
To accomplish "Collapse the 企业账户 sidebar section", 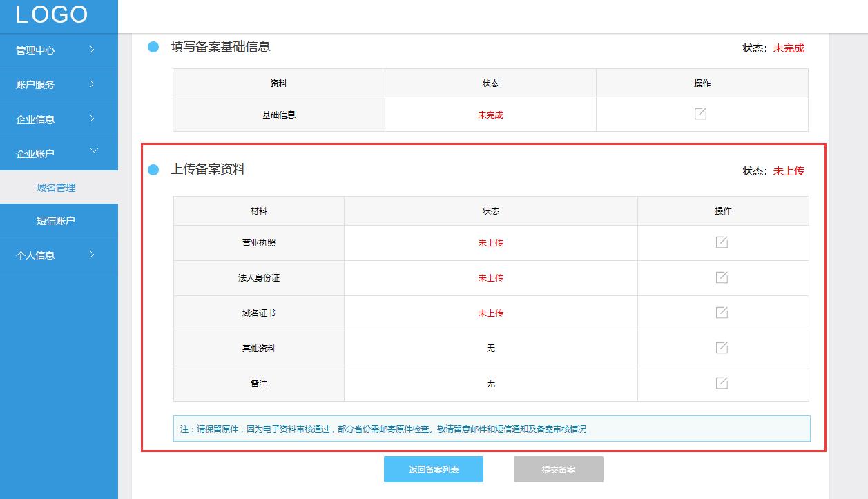I will coord(59,153).
